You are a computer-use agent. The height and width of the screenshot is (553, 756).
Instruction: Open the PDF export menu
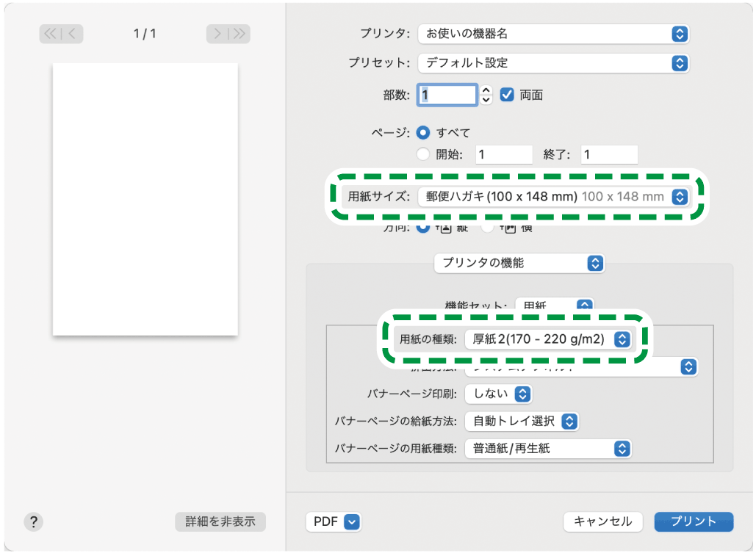coord(333,522)
